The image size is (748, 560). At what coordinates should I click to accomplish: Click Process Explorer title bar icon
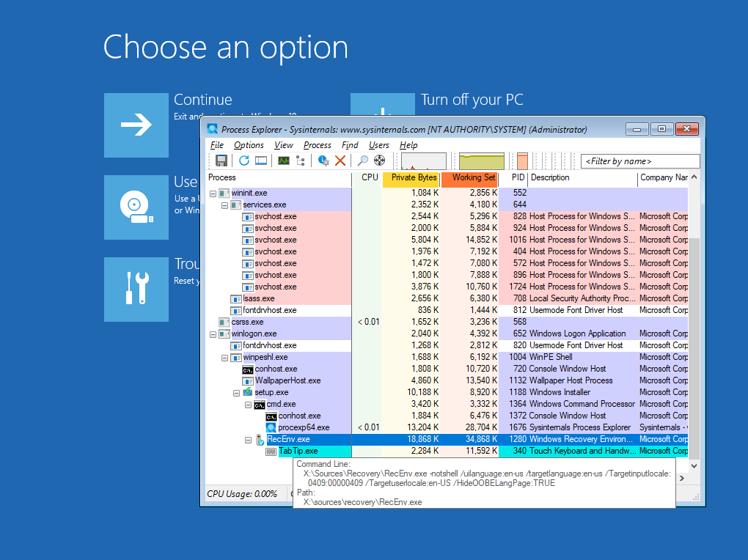tap(213, 129)
